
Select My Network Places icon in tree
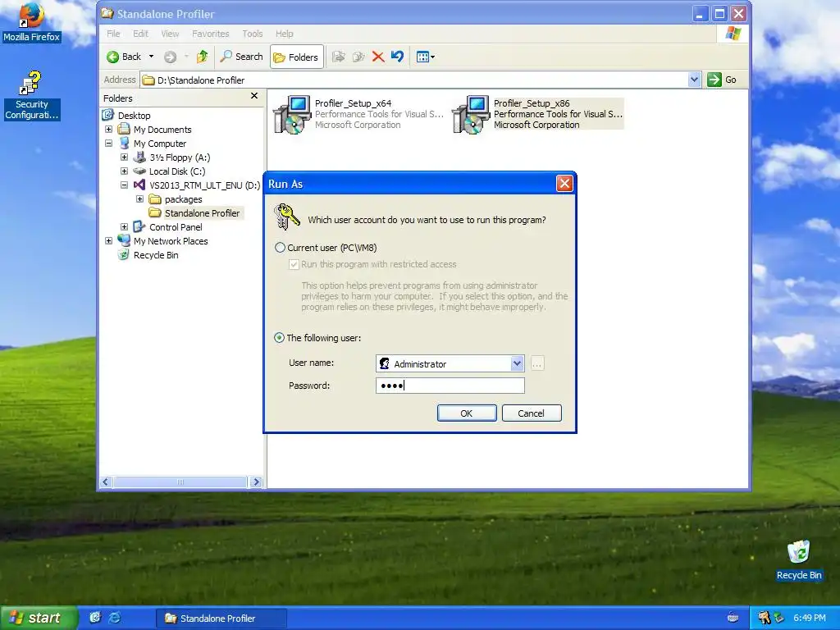pyautogui.click(x=124, y=240)
